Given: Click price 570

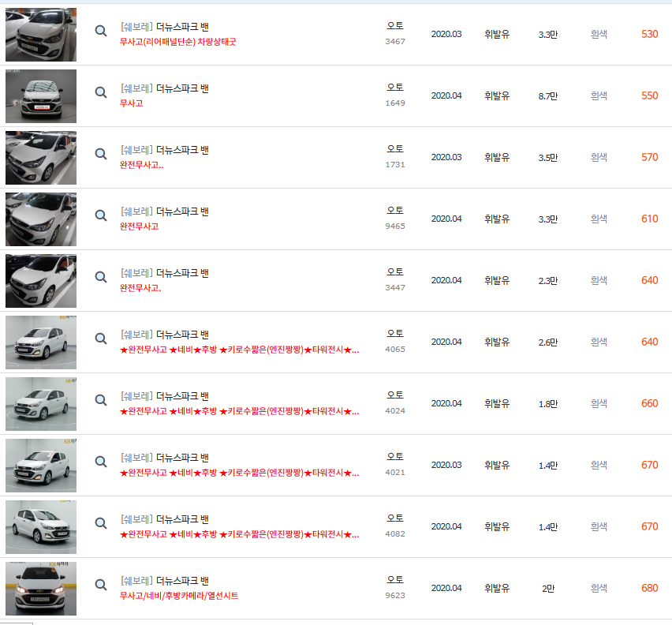Looking at the screenshot, I should (650, 157).
